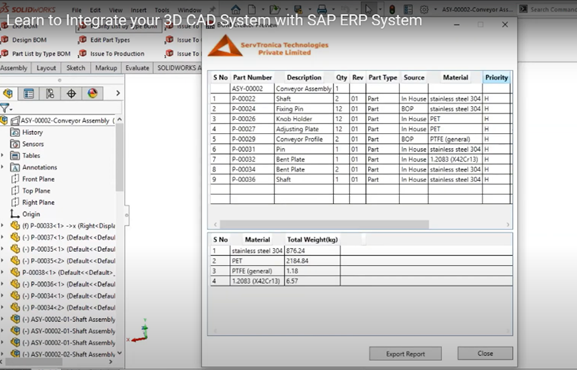577x370 pixels.
Task: Select the ASY-00002 part number cell
Action: click(252, 89)
